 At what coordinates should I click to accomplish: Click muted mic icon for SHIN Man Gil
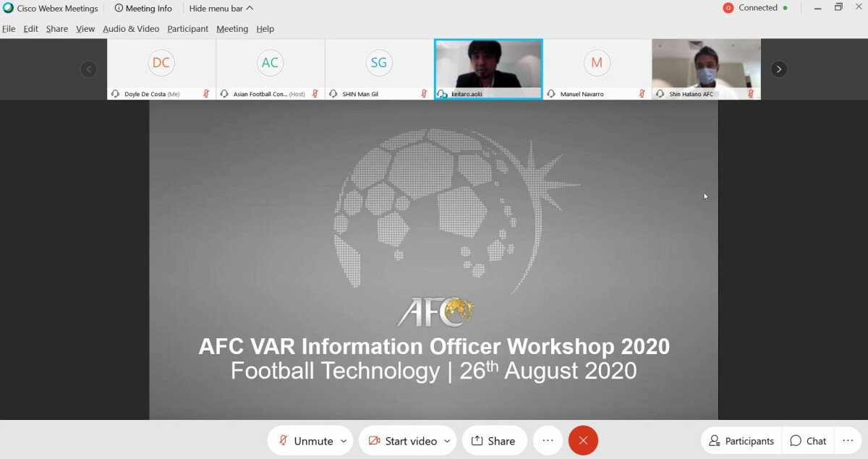pos(424,94)
